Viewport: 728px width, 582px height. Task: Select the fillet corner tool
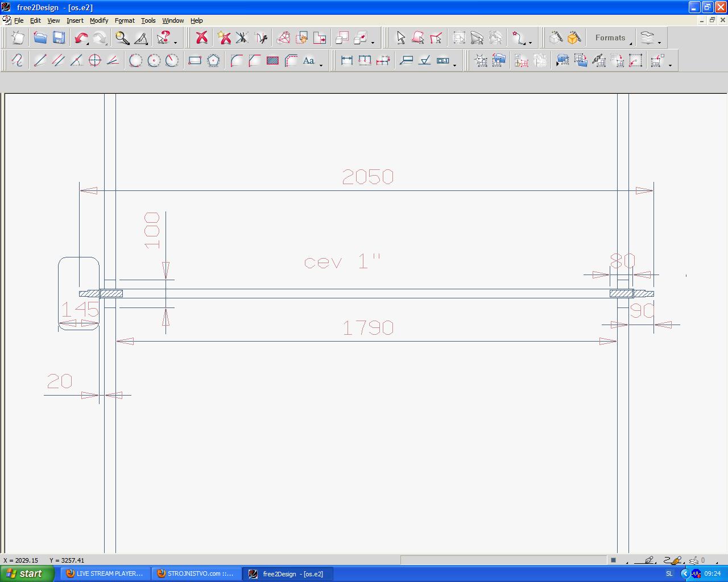click(x=237, y=60)
